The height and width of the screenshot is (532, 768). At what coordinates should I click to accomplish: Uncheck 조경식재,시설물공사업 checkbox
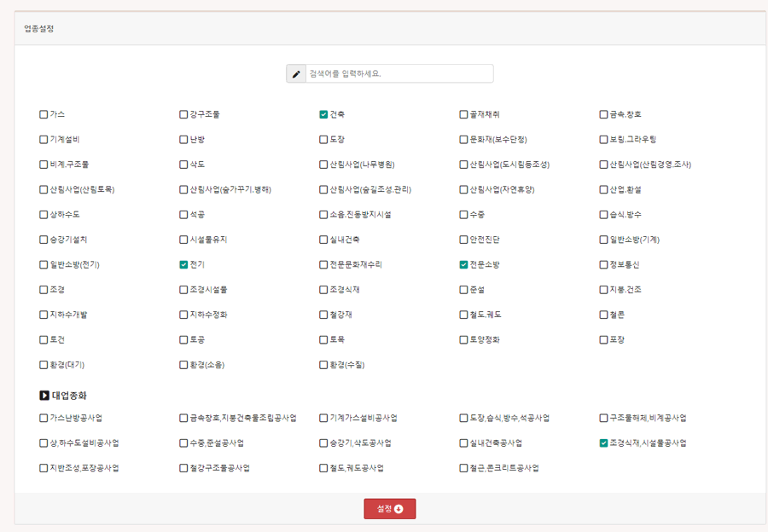603,443
